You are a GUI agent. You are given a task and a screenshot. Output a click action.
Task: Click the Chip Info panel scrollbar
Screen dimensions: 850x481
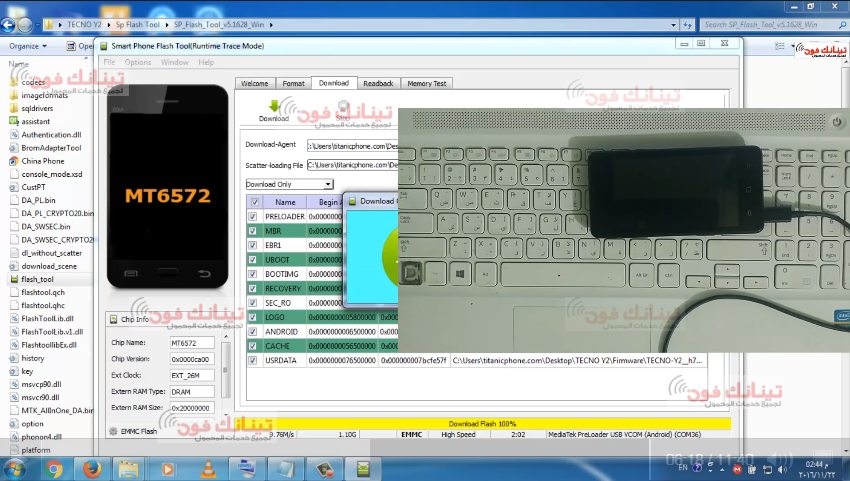click(x=226, y=373)
